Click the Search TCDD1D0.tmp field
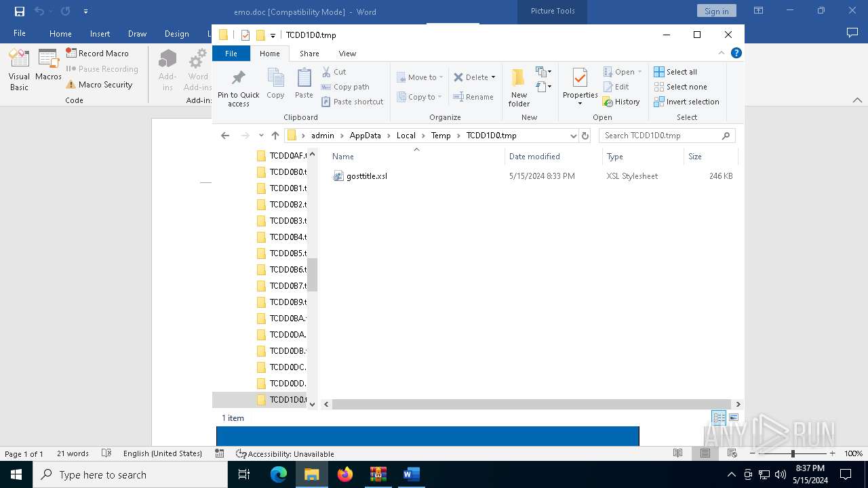Viewport: 868px width, 488px height. pos(667,136)
